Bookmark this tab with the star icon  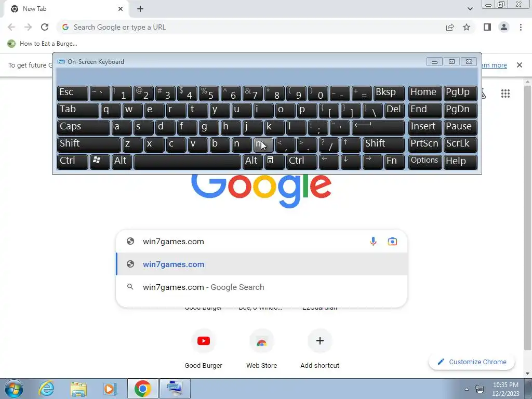pos(467,27)
